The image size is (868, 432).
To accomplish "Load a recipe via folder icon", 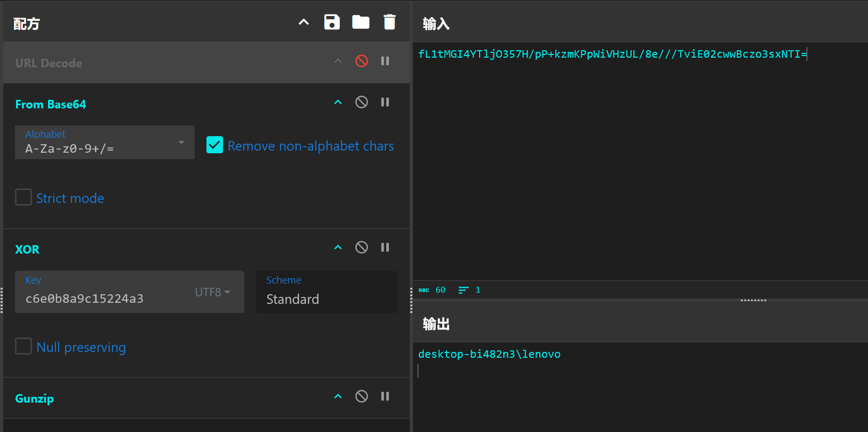I will coord(361,22).
